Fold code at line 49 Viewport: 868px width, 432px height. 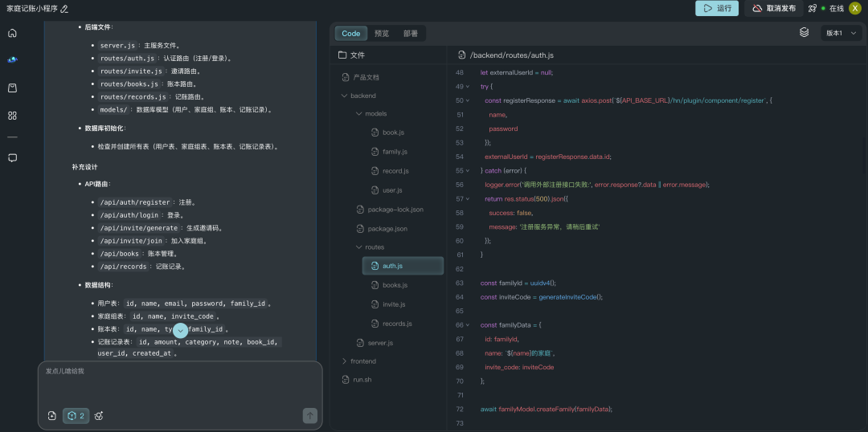468,87
